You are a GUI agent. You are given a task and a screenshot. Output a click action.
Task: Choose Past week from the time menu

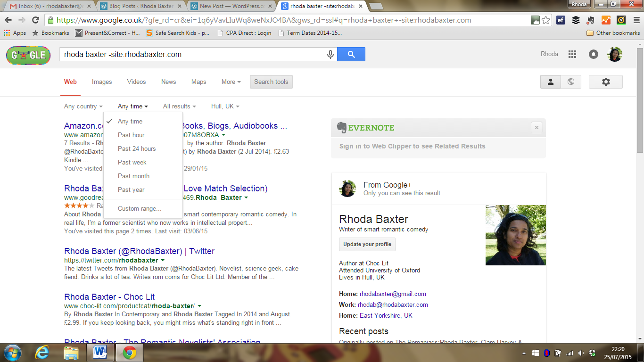tap(132, 162)
